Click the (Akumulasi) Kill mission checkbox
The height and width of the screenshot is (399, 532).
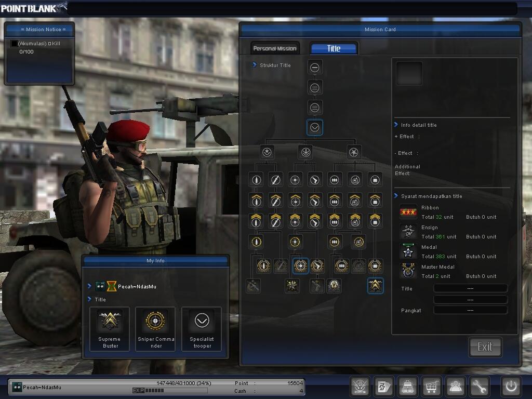pos(14,44)
